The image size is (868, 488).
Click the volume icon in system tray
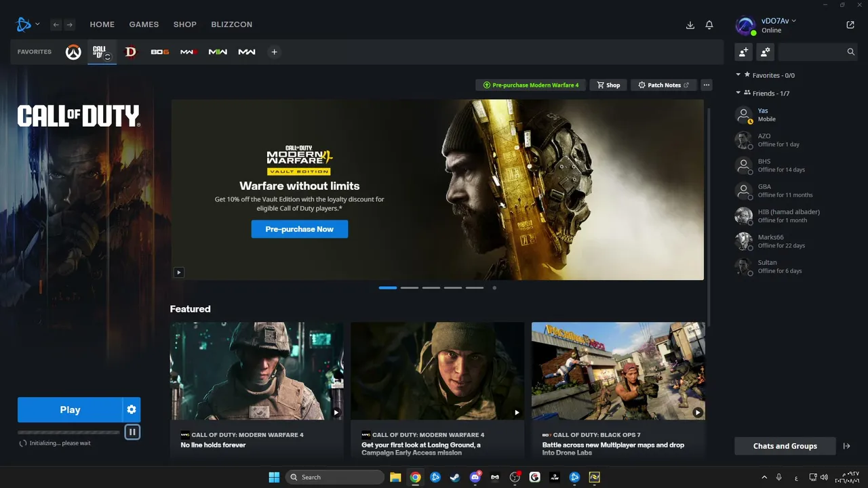click(x=823, y=477)
